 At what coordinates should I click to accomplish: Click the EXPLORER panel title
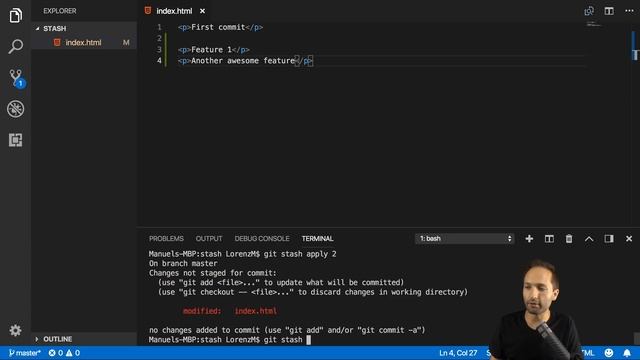[60, 11]
